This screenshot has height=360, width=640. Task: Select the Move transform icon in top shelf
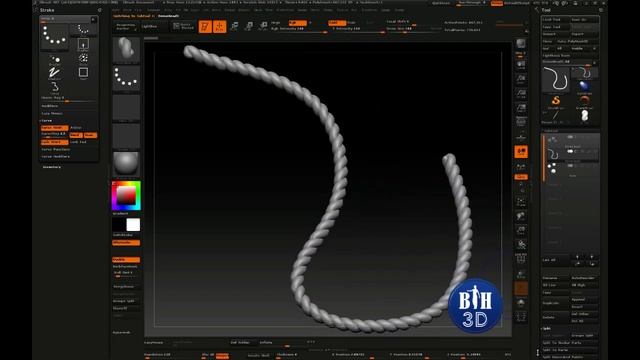(234, 27)
